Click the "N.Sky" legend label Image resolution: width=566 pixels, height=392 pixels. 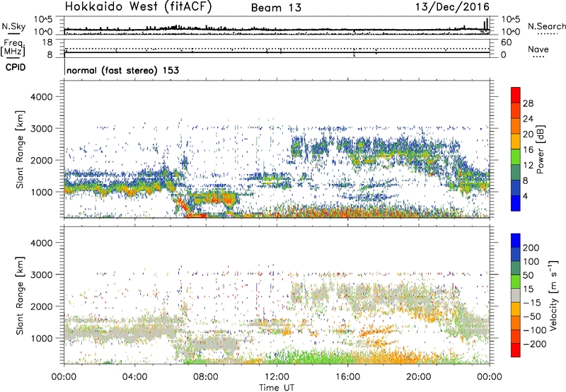click(13, 26)
